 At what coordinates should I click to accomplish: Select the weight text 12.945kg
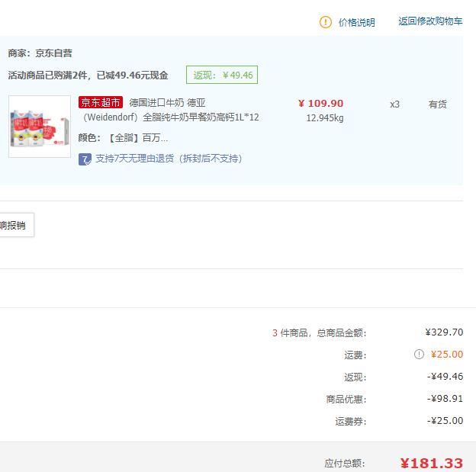(x=325, y=117)
